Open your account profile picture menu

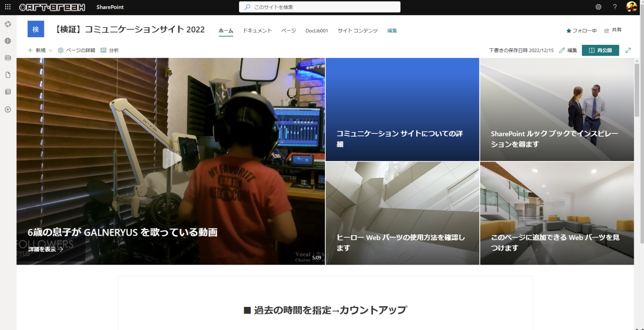pos(632,7)
